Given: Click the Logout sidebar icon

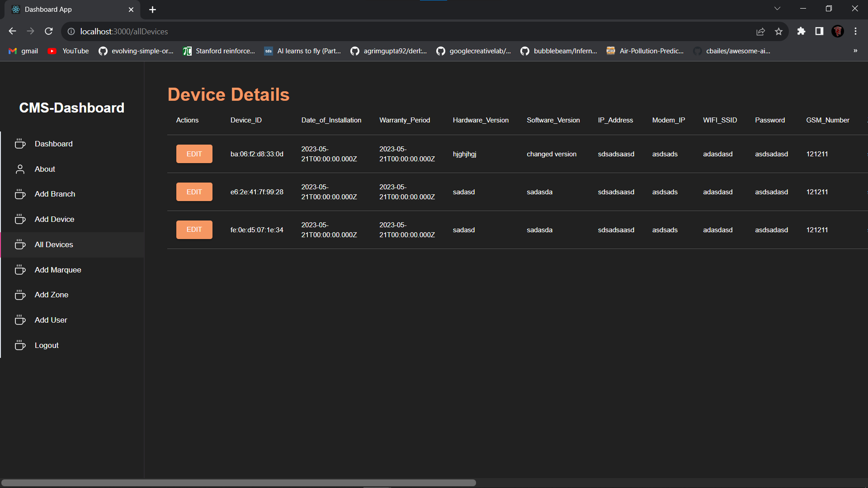Looking at the screenshot, I should point(20,345).
